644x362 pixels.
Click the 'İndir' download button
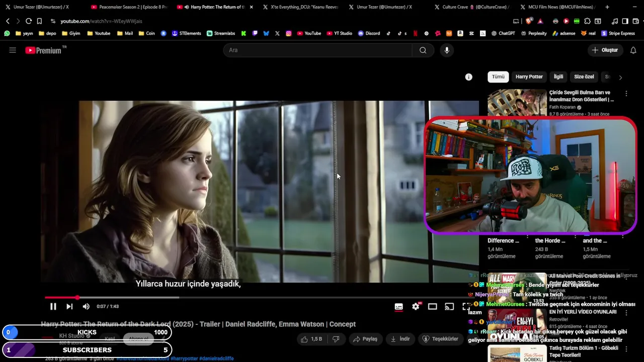pyautogui.click(x=400, y=339)
